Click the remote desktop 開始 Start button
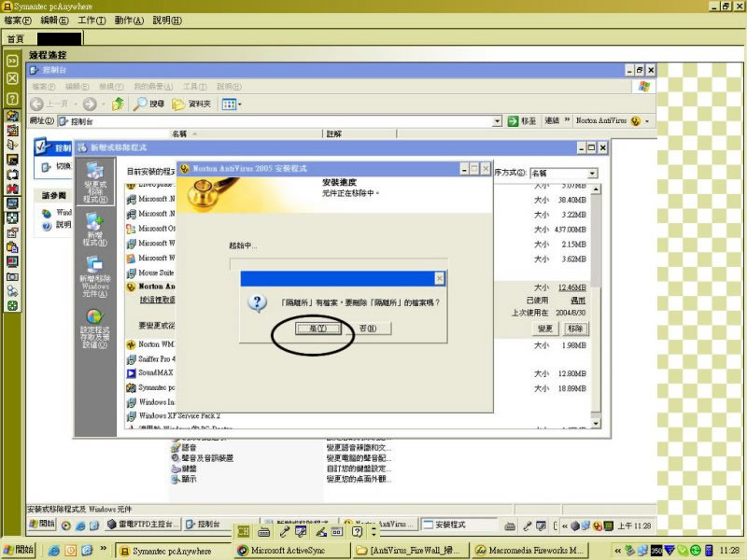The width and height of the screenshot is (747, 560). point(42,525)
